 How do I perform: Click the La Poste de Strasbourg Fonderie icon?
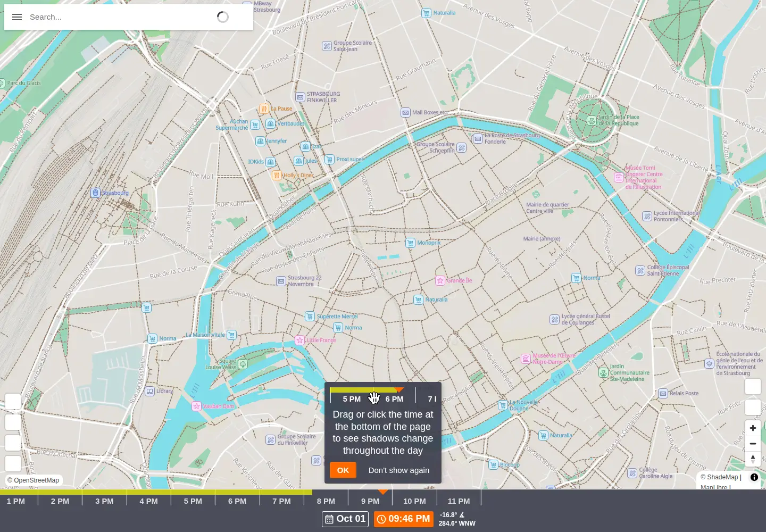pos(478,139)
